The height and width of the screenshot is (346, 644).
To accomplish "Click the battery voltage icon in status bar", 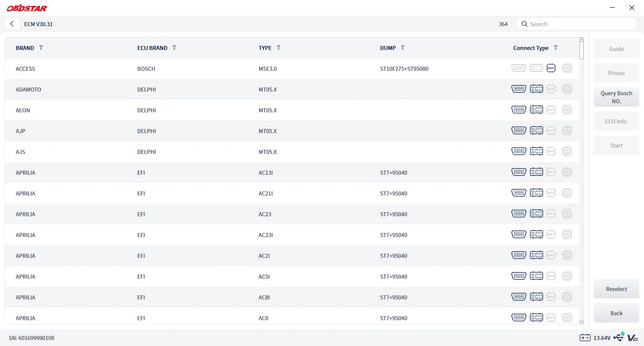I will click(585, 338).
